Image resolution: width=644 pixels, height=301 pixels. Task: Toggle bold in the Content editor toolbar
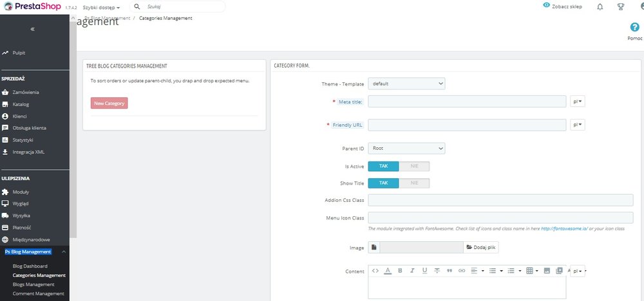pyautogui.click(x=400, y=271)
